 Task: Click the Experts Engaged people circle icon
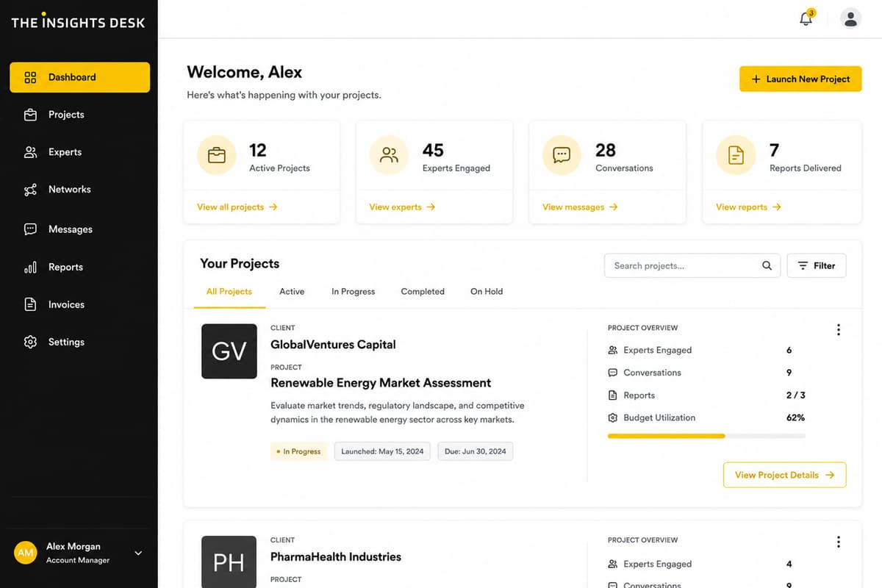tap(389, 155)
